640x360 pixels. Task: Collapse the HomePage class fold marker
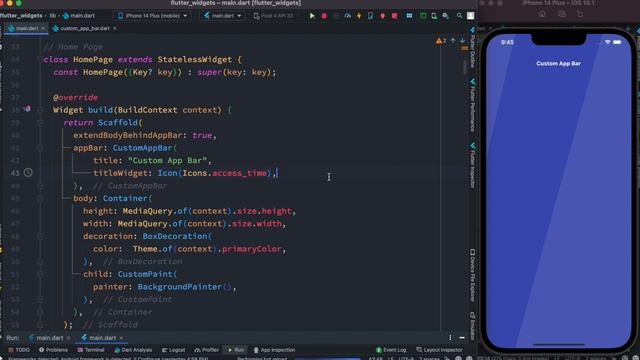[x=40, y=60]
